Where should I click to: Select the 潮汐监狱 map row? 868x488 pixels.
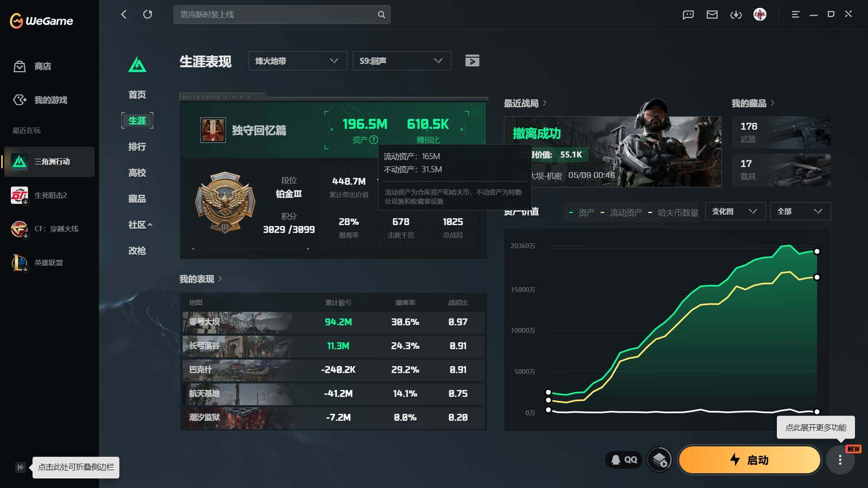(x=333, y=418)
